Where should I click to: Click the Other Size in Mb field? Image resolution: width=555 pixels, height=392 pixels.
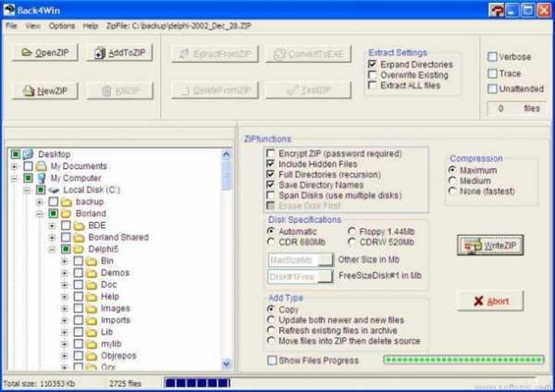300,260
